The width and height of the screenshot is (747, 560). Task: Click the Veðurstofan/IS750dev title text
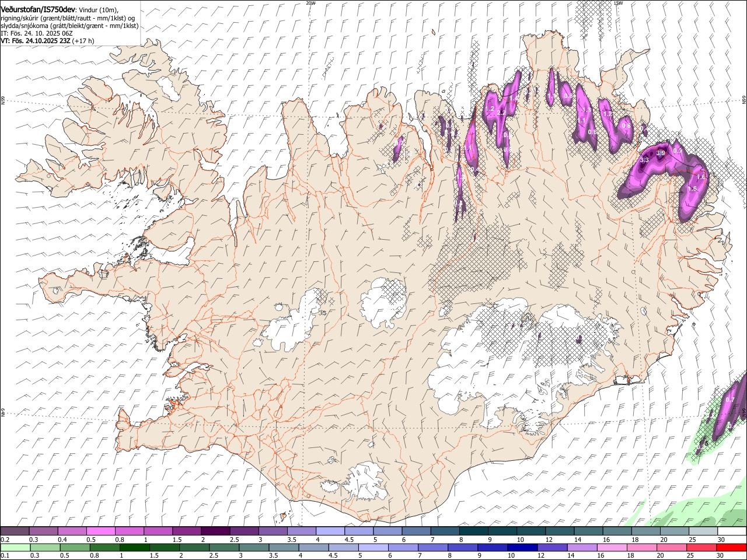point(38,9)
